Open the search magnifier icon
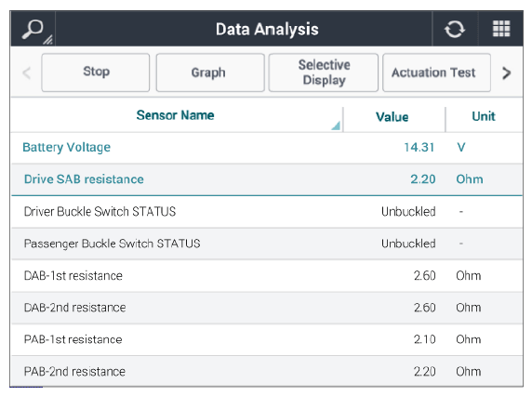Image resolution: width=532 pixels, height=396 pixels. 33,30
